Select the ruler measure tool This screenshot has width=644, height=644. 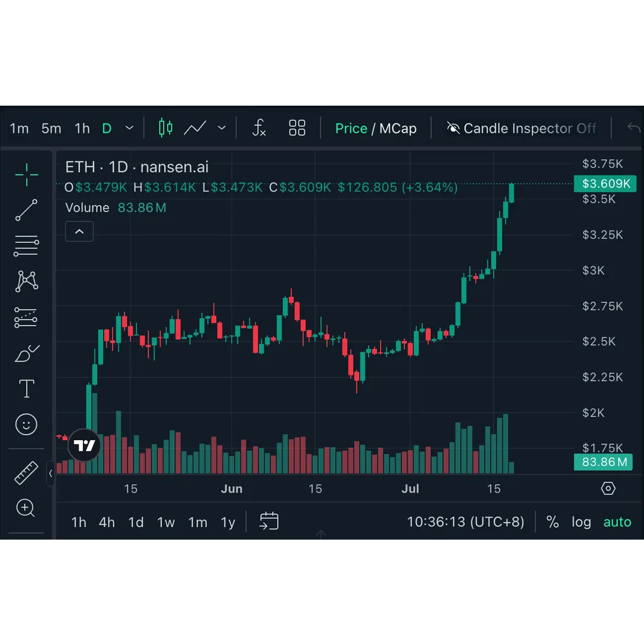pyautogui.click(x=26, y=473)
